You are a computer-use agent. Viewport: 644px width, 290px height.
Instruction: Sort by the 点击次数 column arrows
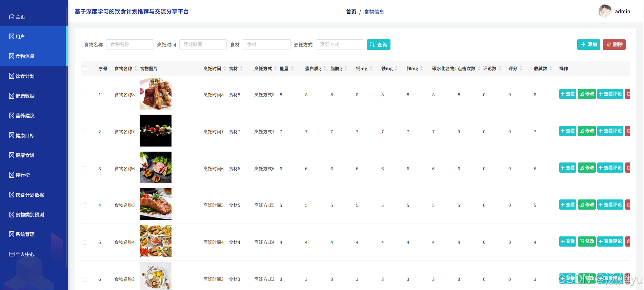(x=479, y=69)
